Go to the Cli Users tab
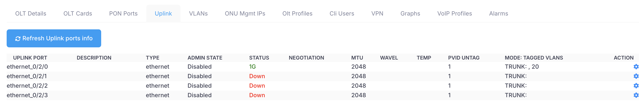644x110 pixels. click(x=342, y=13)
